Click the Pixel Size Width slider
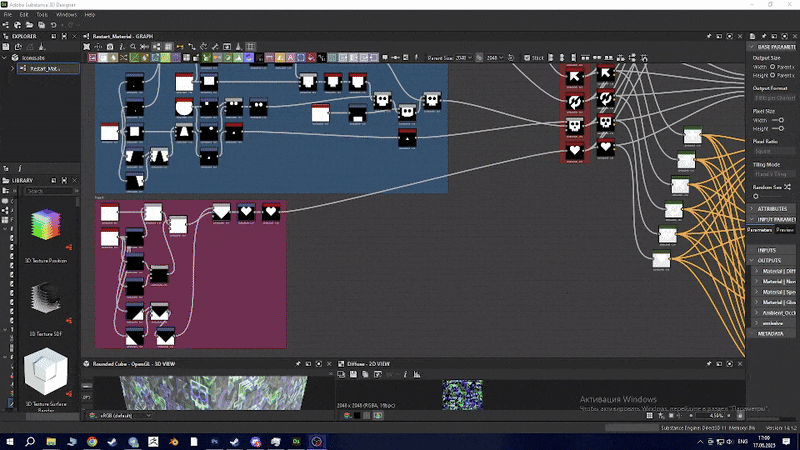Screen dimensions: 800x450 tap(779, 120)
